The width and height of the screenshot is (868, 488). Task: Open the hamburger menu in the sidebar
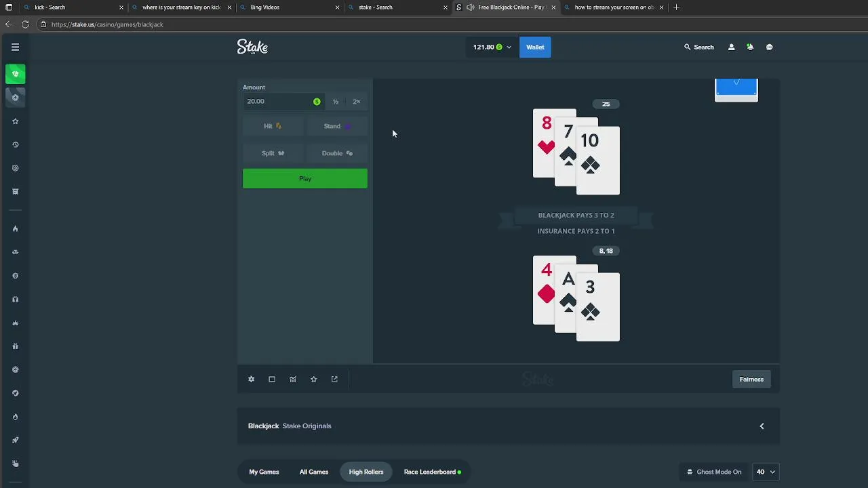(15, 47)
